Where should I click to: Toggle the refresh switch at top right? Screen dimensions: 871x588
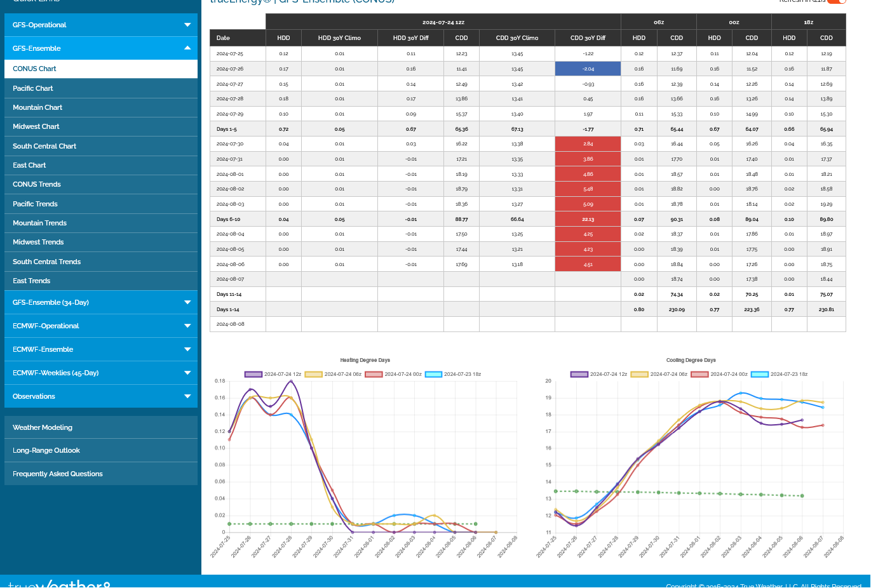tap(837, 1)
